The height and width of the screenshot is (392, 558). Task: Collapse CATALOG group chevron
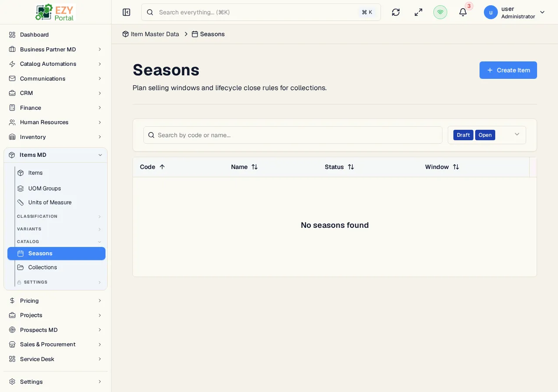coord(99,242)
